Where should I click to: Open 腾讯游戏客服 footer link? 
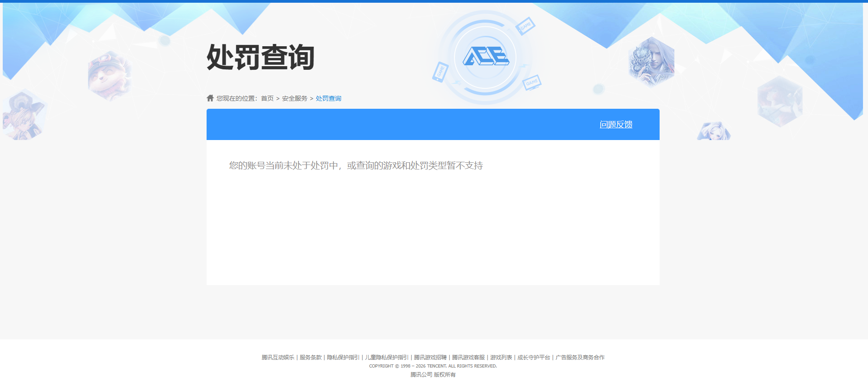click(x=468, y=358)
